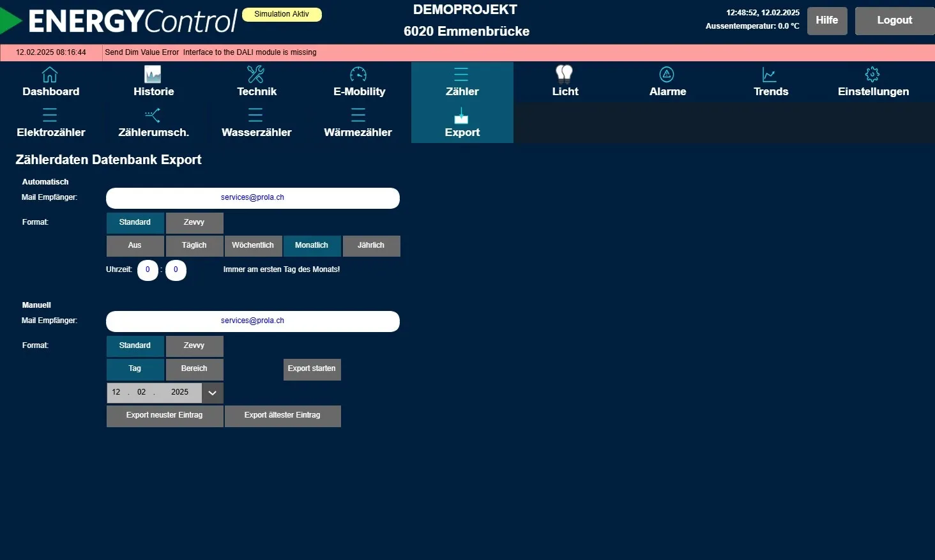The image size is (935, 560).
Task: Click Export starten button
Action: coord(312,369)
